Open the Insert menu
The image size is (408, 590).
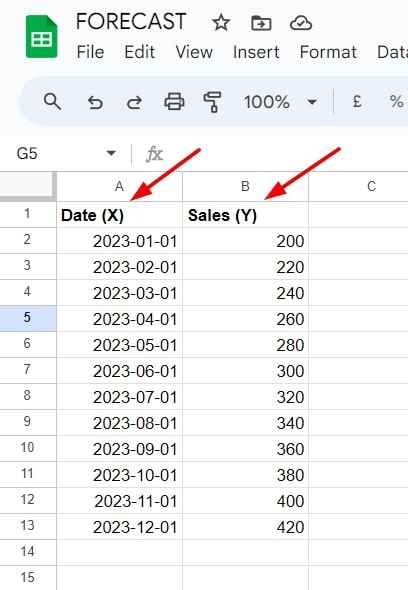pos(256,52)
